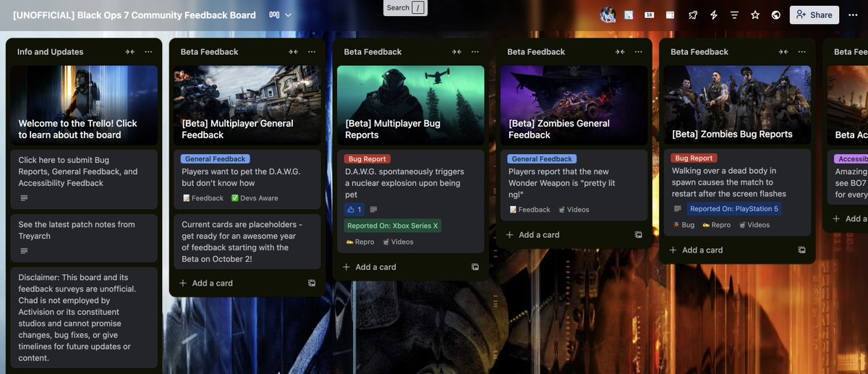Image resolution: width=868 pixels, height=374 pixels.
Task: Open 'D.A.W.G. spontaneously triggers a nuclear explosion' card
Action: [x=411, y=201]
